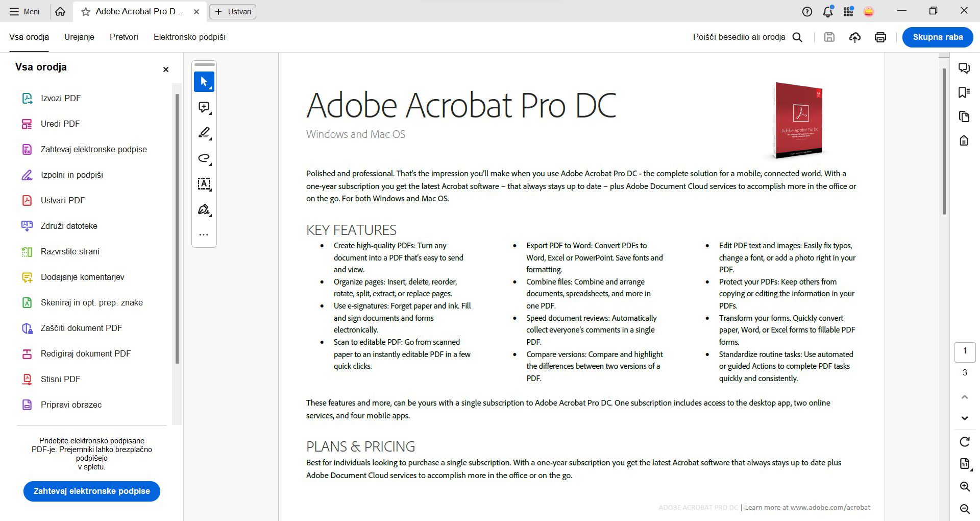This screenshot has width=980, height=521.
Task: Star the Adobe Acrobat Pro document tab
Action: 86,11
